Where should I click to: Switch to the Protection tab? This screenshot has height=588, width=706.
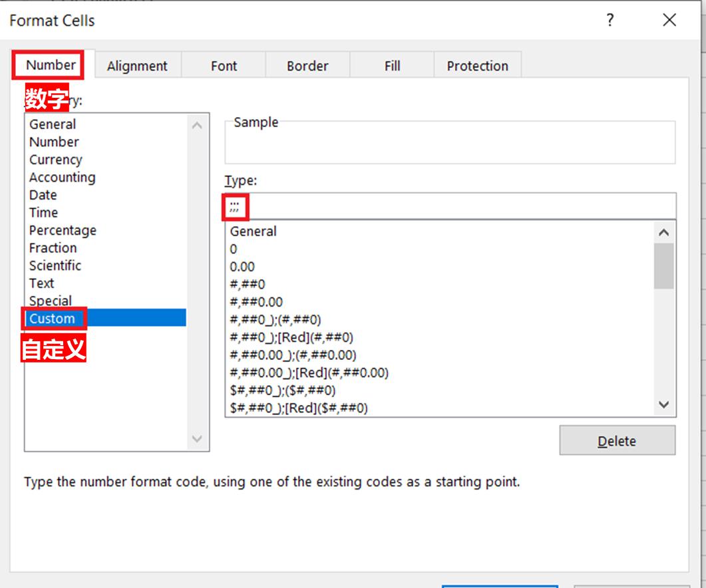coord(477,66)
